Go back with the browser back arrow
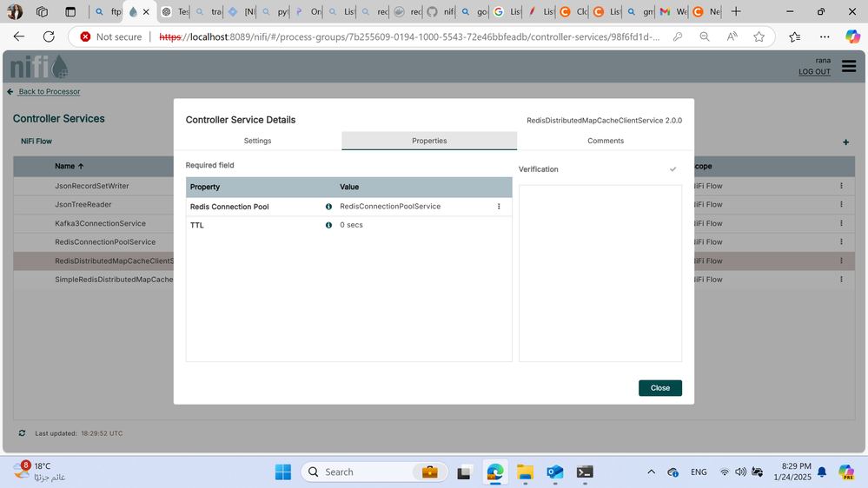 click(19, 36)
